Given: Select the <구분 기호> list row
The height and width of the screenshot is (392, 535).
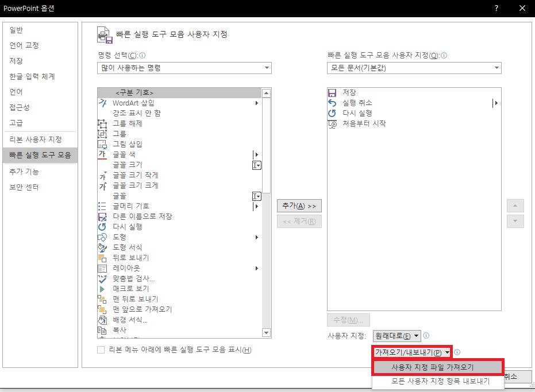Looking at the screenshot, I should 179,93.
